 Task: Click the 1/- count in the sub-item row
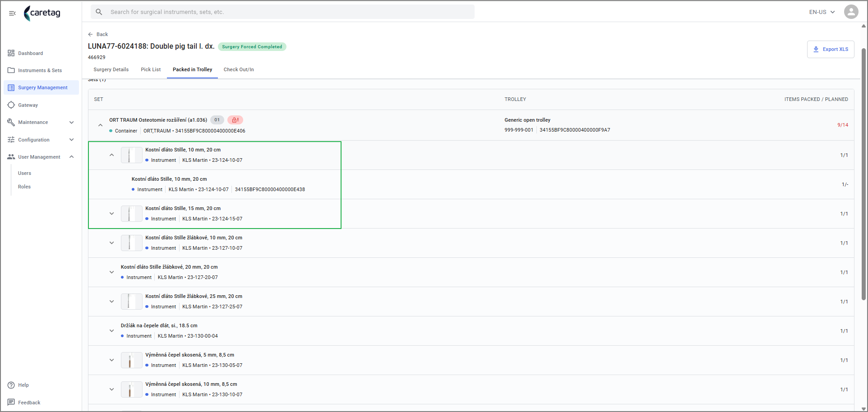845,184
